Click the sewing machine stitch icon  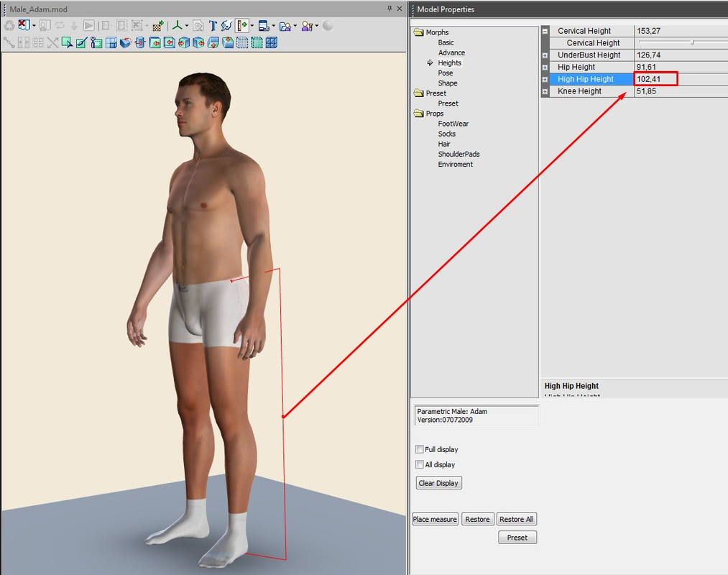click(x=226, y=26)
